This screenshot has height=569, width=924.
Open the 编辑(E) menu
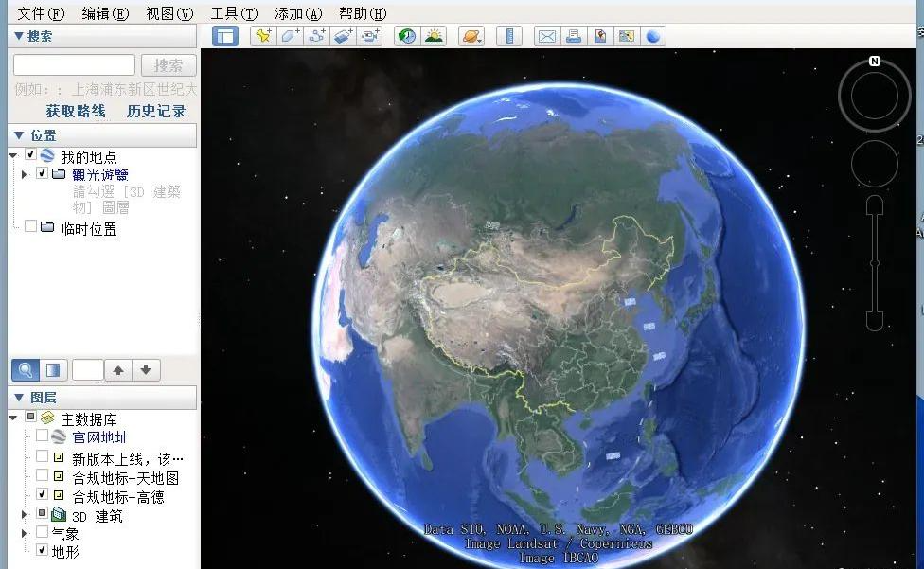[105, 13]
